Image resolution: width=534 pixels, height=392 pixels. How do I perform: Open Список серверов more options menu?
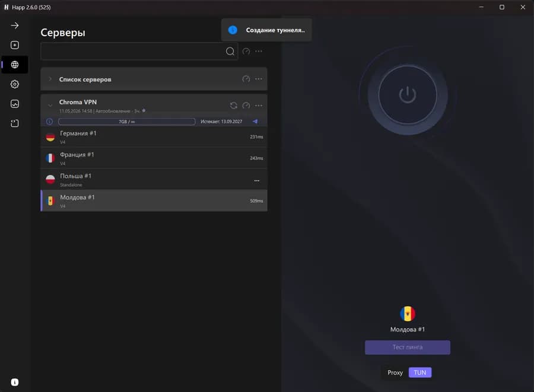coord(259,79)
